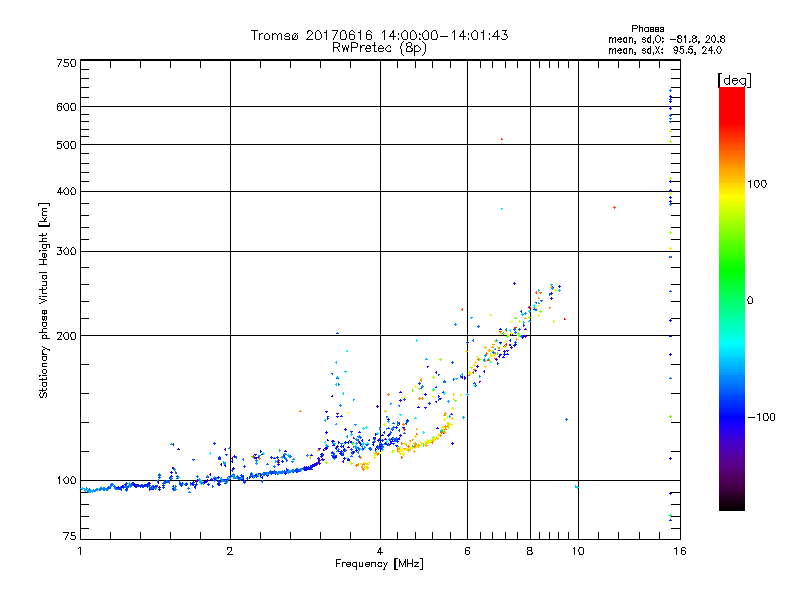Click the x-axis tick label "8"

click(x=530, y=551)
